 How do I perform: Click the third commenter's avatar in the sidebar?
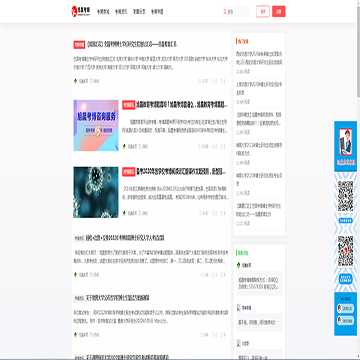pos(239,343)
